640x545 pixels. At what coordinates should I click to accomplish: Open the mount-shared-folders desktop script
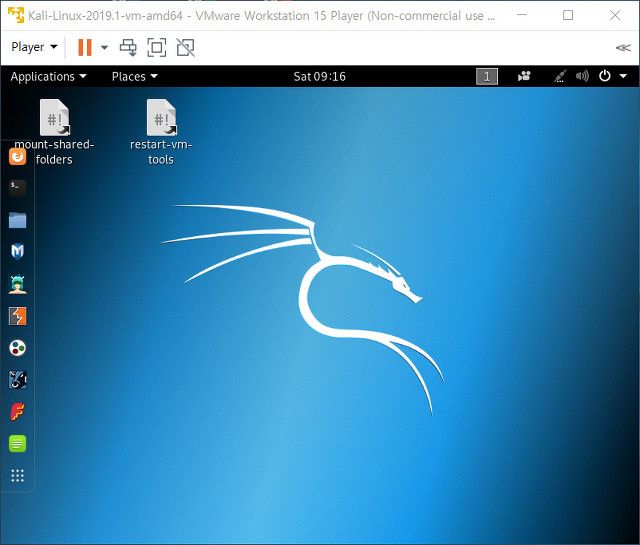(54, 131)
